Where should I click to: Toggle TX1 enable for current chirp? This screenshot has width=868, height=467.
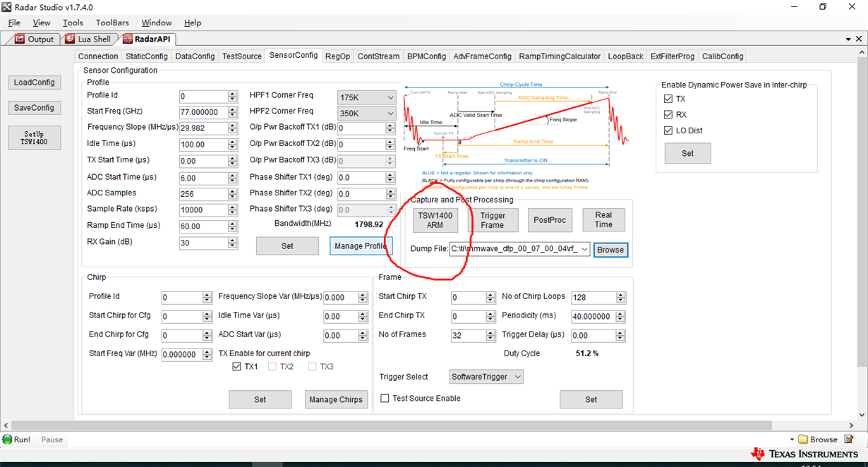coord(237,367)
